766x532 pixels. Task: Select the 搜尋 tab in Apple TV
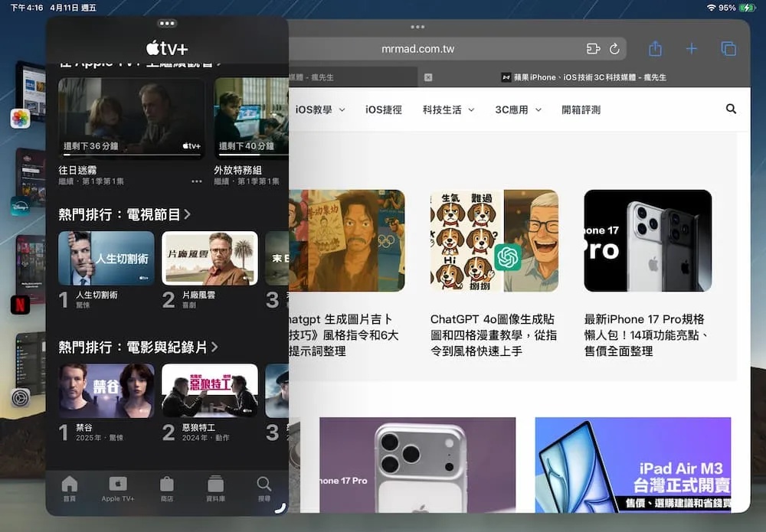point(264,488)
